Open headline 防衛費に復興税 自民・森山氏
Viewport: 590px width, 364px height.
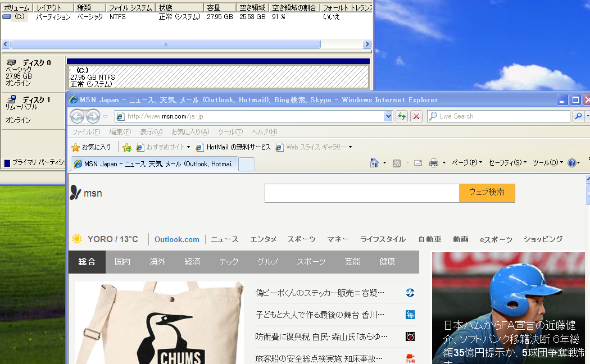pos(321,336)
